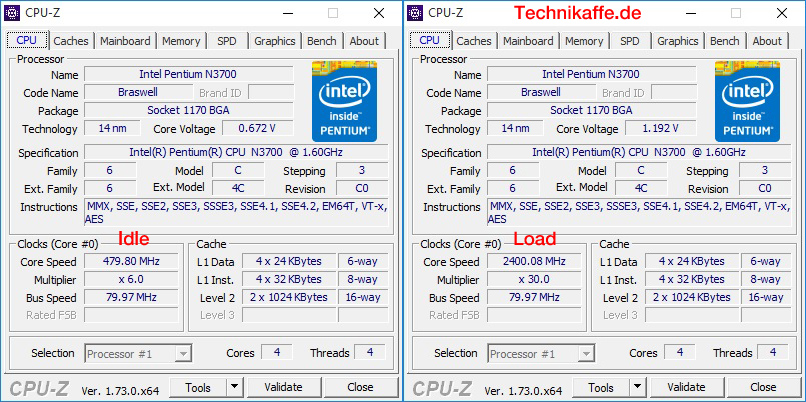Click Multiplier value x 6.0
This screenshot has height=402, width=806.
tap(132, 279)
